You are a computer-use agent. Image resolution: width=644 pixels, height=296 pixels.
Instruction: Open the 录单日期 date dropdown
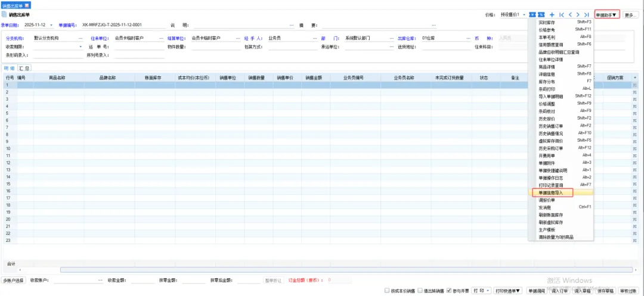pos(51,25)
